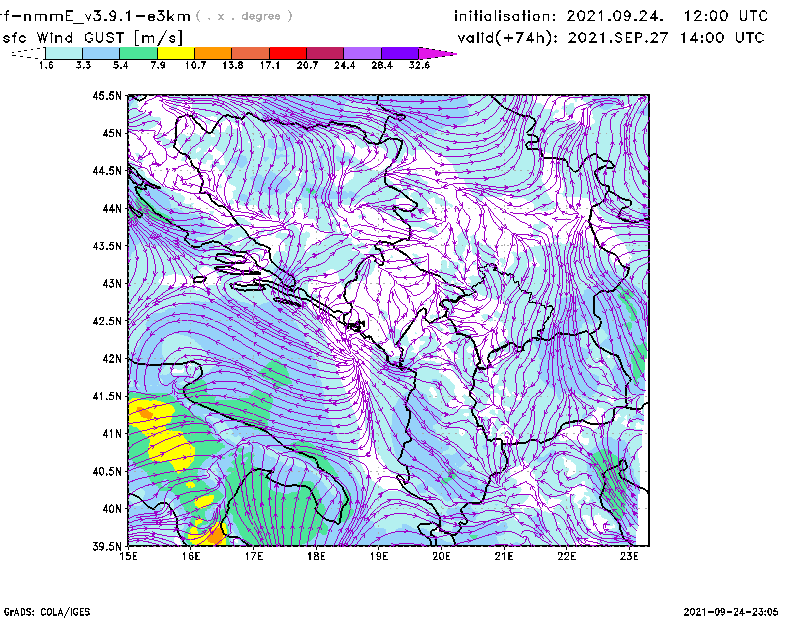Click the 15E longitude label

(x=128, y=556)
